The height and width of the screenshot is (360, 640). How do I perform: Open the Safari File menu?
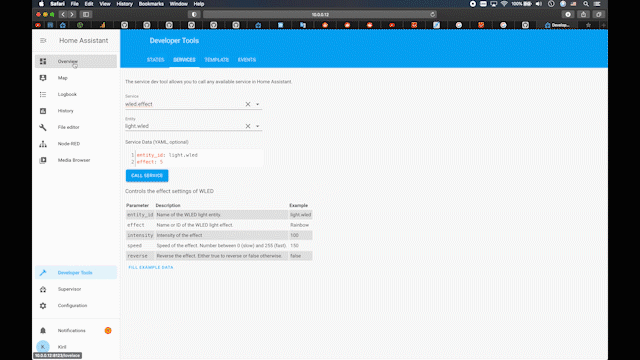coord(74,4)
